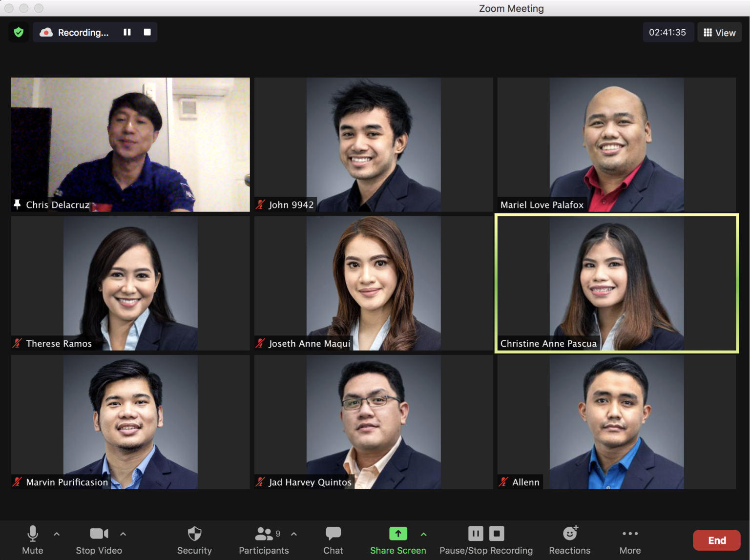Expand video options arrow beside Stop Video
750x560 pixels.
tap(123, 534)
